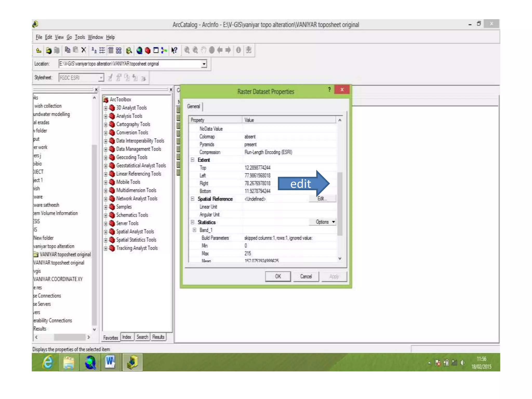Open the Search tool icon

click(x=129, y=50)
